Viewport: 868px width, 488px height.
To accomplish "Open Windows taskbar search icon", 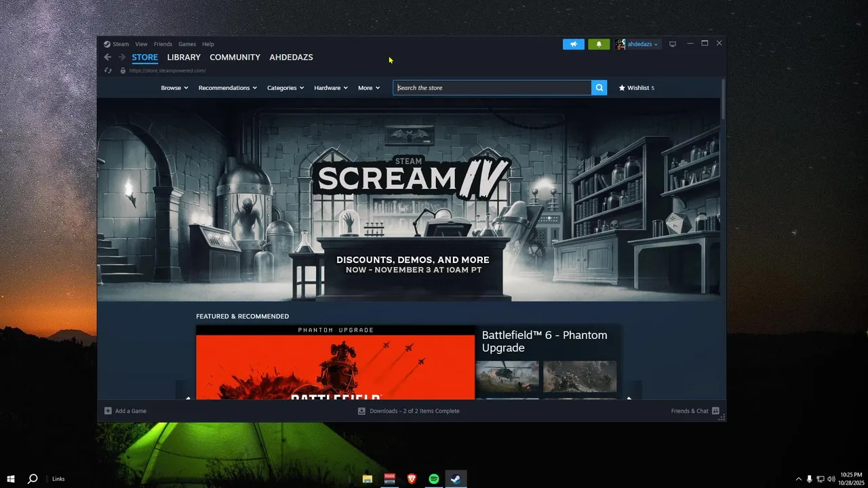I will click(x=33, y=479).
